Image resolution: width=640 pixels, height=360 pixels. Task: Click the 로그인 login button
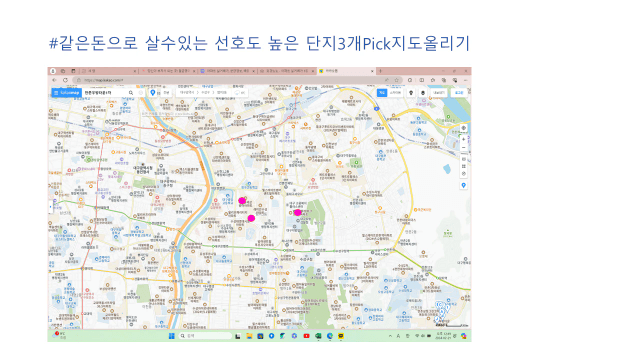pyautogui.click(x=459, y=93)
